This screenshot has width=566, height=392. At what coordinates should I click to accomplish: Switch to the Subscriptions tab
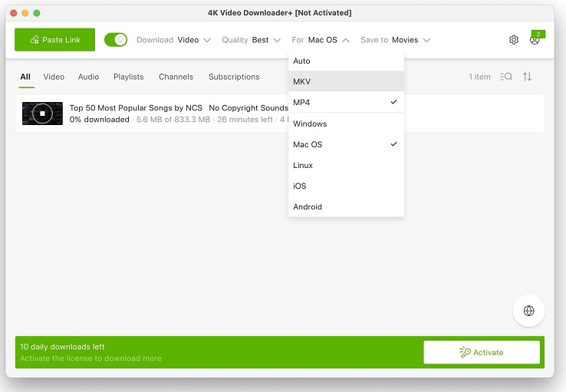point(234,77)
